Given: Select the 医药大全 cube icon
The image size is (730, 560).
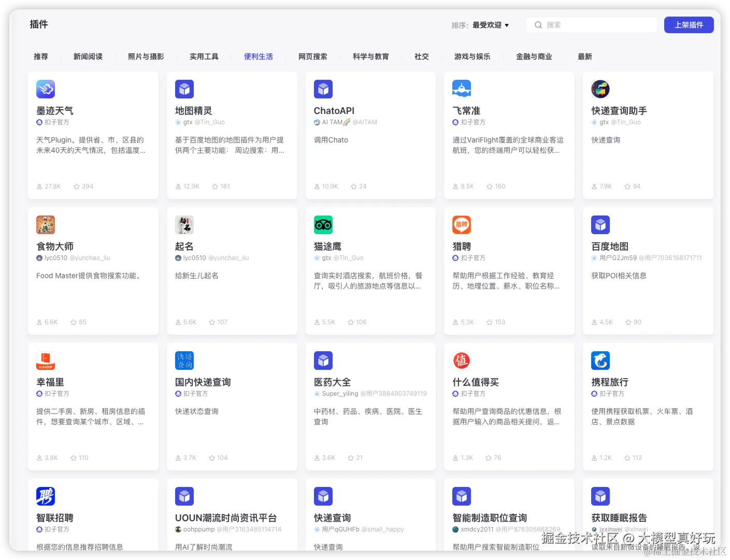Looking at the screenshot, I should (323, 361).
